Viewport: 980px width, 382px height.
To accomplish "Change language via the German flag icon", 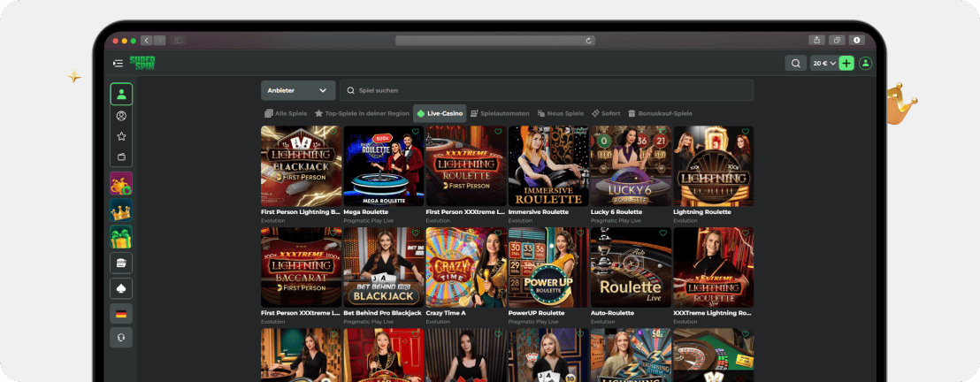I will pyautogui.click(x=121, y=314).
